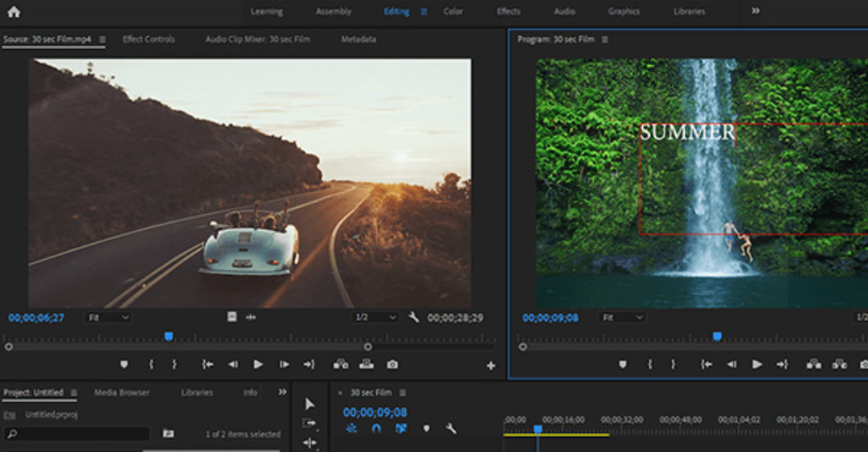The image size is (868, 452).
Task: Click the timeline playhead on the ruler
Action: tap(538, 429)
